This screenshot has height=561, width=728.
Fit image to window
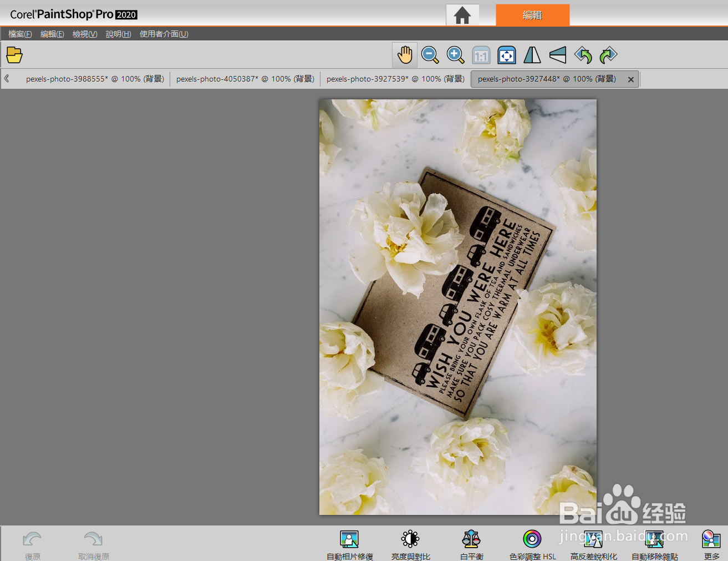[x=507, y=55]
